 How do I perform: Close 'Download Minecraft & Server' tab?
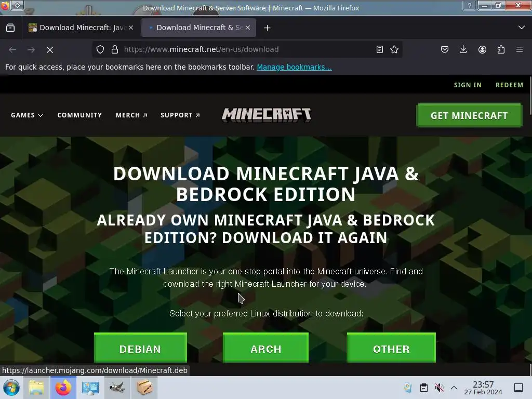point(248,28)
